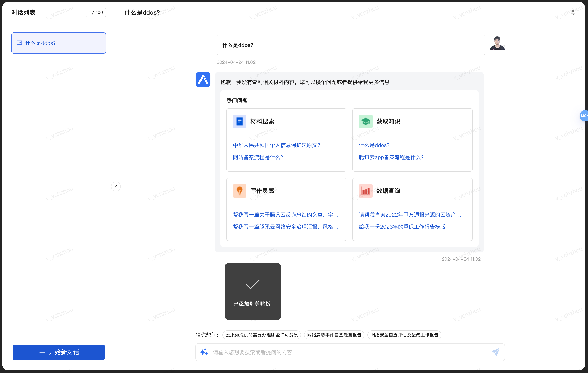
Task: Click the user profile avatar photo
Action: tap(497, 43)
